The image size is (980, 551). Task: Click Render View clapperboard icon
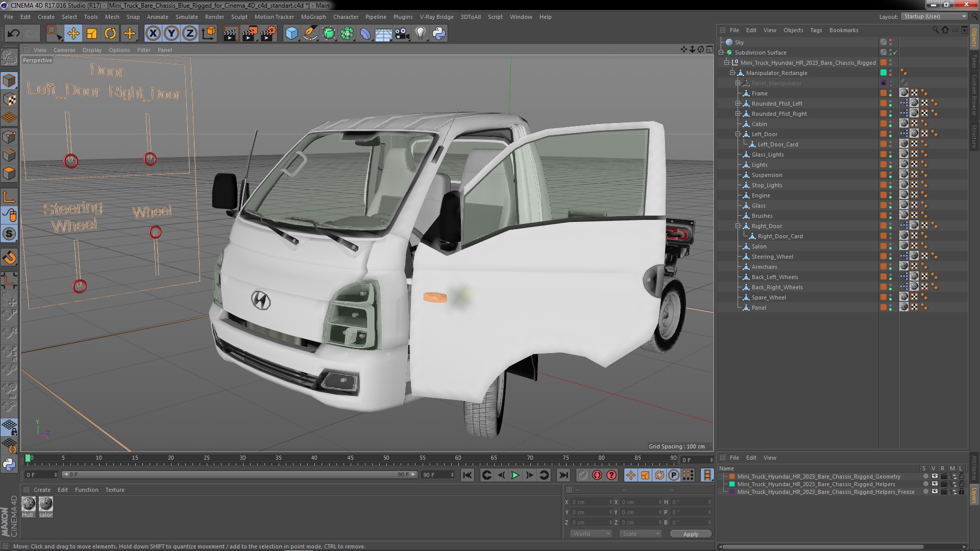point(231,34)
